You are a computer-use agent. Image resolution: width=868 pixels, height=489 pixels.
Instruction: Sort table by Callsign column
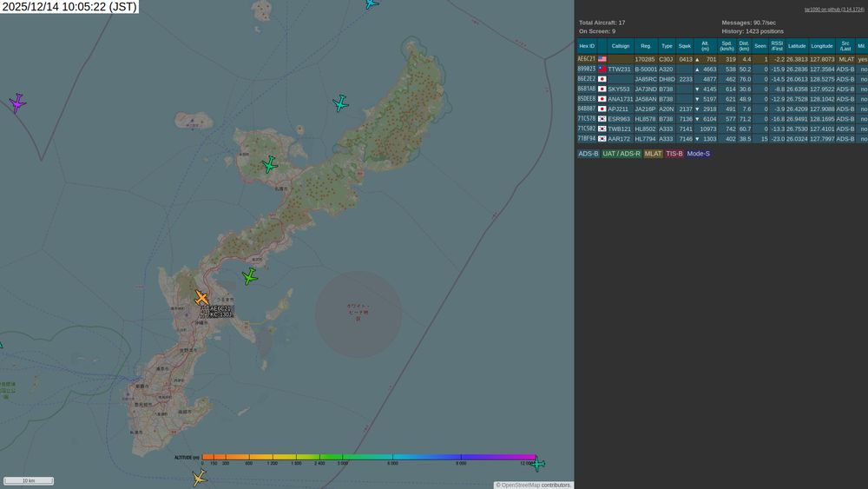(621, 46)
